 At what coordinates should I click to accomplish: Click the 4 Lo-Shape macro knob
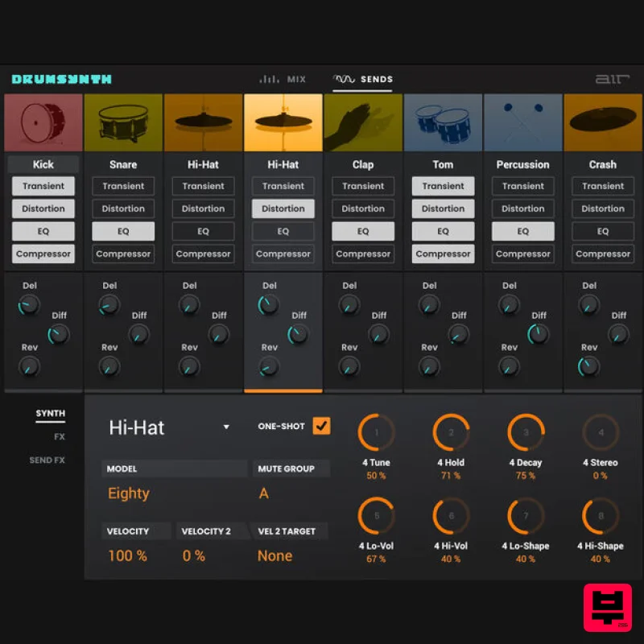click(x=526, y=516)
